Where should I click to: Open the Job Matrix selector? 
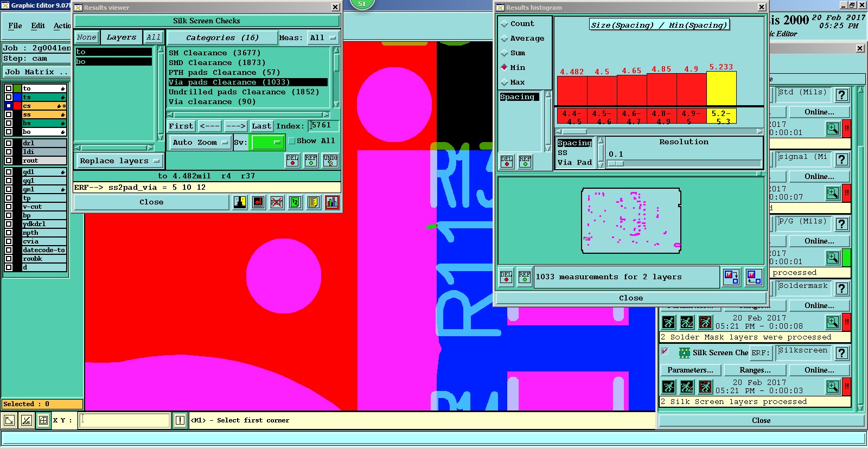[x=36, y=72]
